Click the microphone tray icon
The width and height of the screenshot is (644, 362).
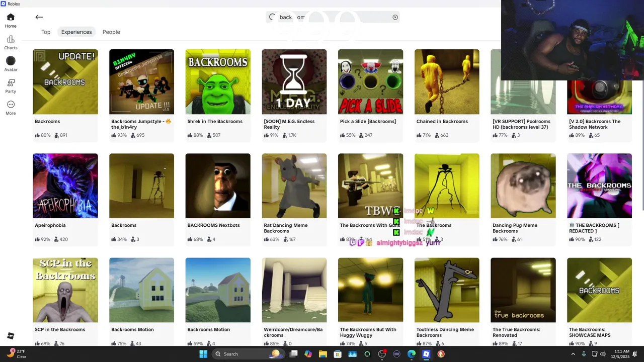point(584,354)
